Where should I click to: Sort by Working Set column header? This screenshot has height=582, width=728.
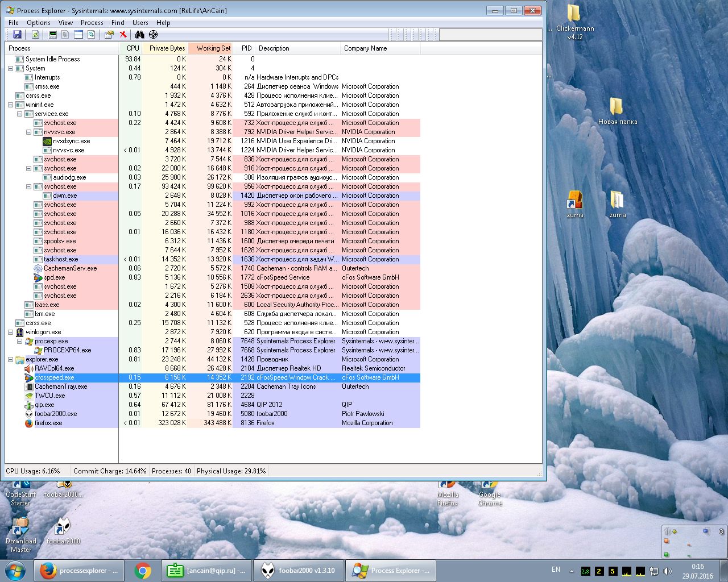tap(210, 48)
